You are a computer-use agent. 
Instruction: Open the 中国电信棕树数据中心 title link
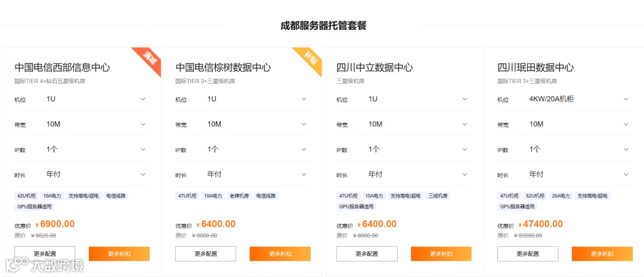223,67
